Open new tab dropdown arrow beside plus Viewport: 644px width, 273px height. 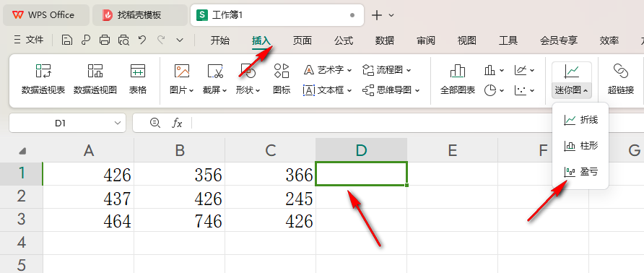[x=391, y=15]
